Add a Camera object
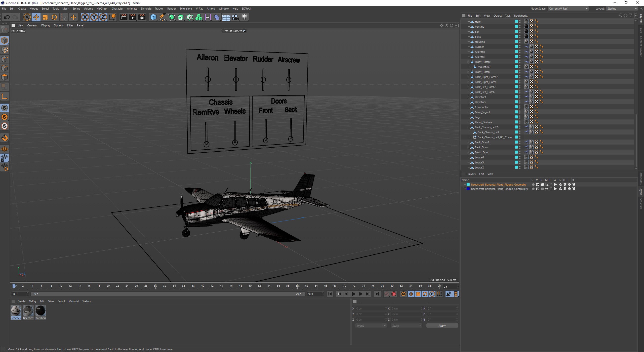644x352 pixels. [235, 17]
